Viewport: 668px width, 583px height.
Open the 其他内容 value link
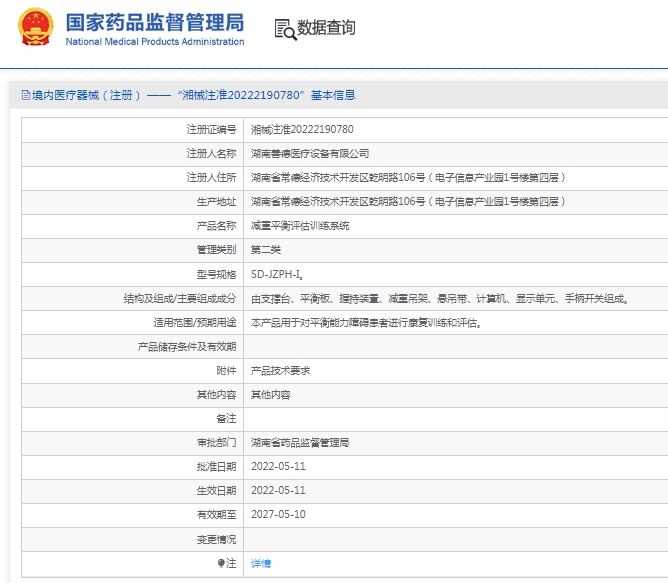pos(271,395)
